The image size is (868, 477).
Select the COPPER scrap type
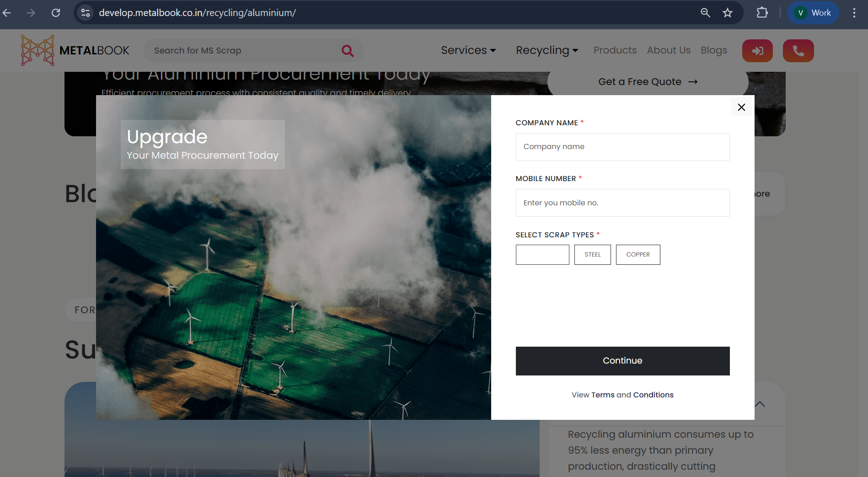pos(638,255)
